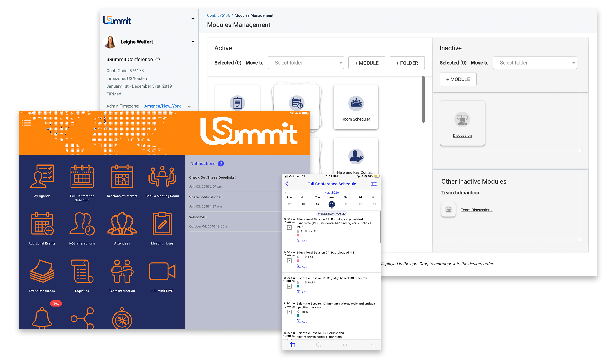609x364 pixels.
Task: Open Active panel Select folder dropdown
Action: [x=306, y=62]
